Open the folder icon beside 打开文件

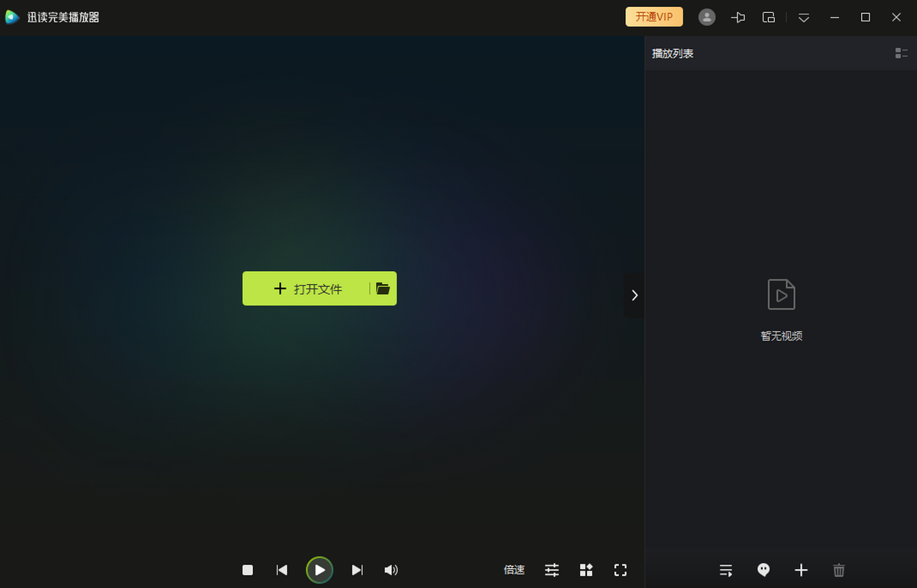(383, 289)
